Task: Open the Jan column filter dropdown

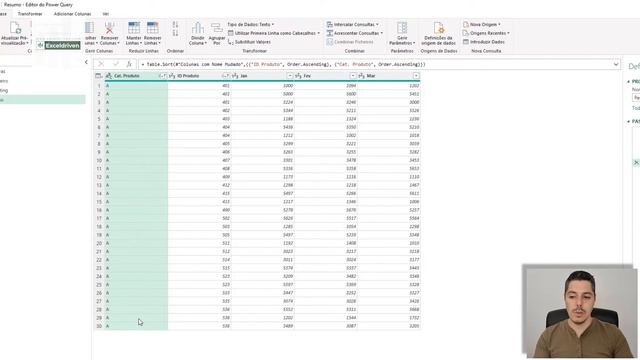Action: [x=290, y=76]
